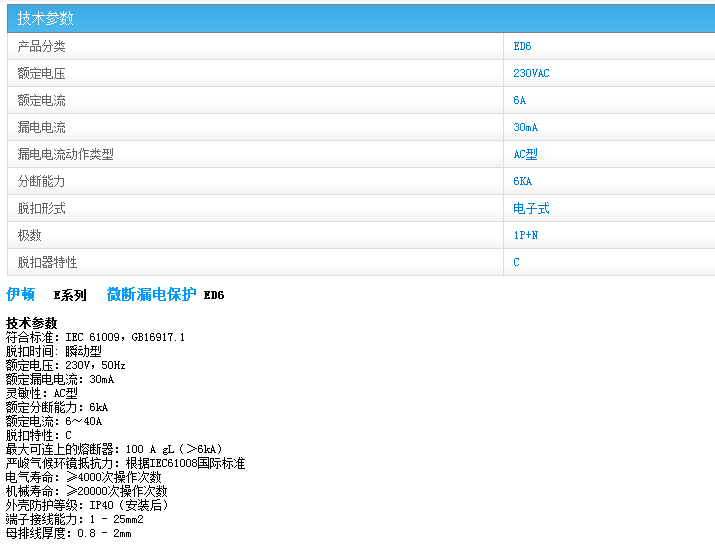Image resolution: width=715 pixels, height=547 pixels.
Task: Click the blue 伊顿 brand heading
Action: (x=21, y=294)
